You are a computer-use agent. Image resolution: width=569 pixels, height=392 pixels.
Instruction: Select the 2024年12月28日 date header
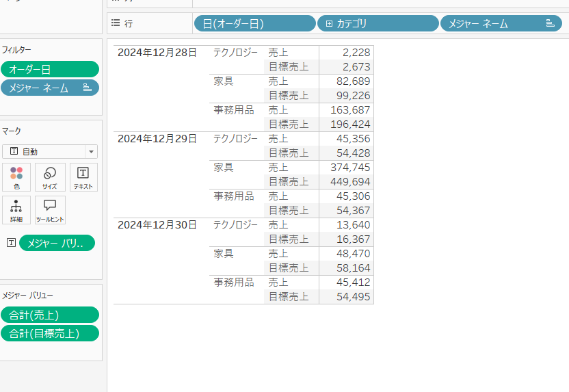[157, 53]
